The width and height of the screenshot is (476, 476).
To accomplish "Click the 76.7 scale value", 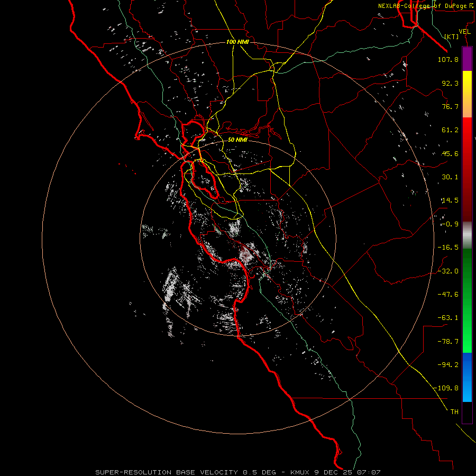I will (450, 106).
